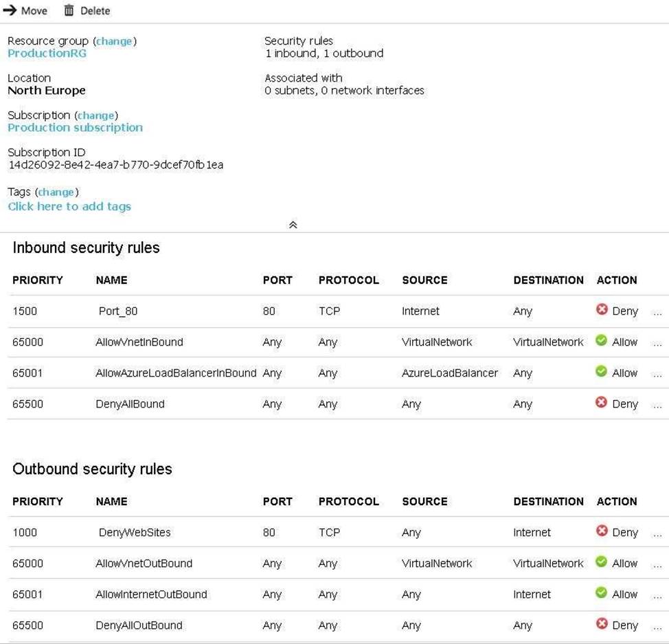The height and width of the screenshot is (644, 669).
Task: Click red Deny icon on DenyAllBound rule
Action: coord(602,403)
